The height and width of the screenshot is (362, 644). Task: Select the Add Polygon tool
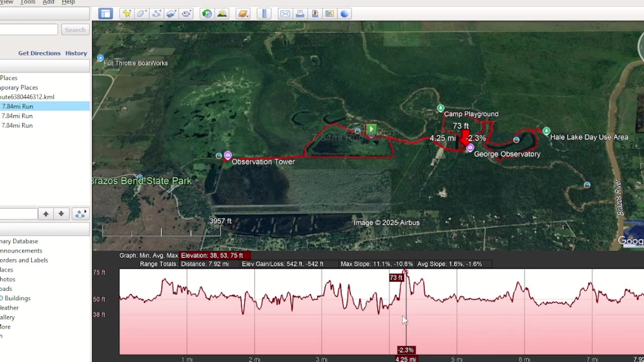tap(141, 14)
